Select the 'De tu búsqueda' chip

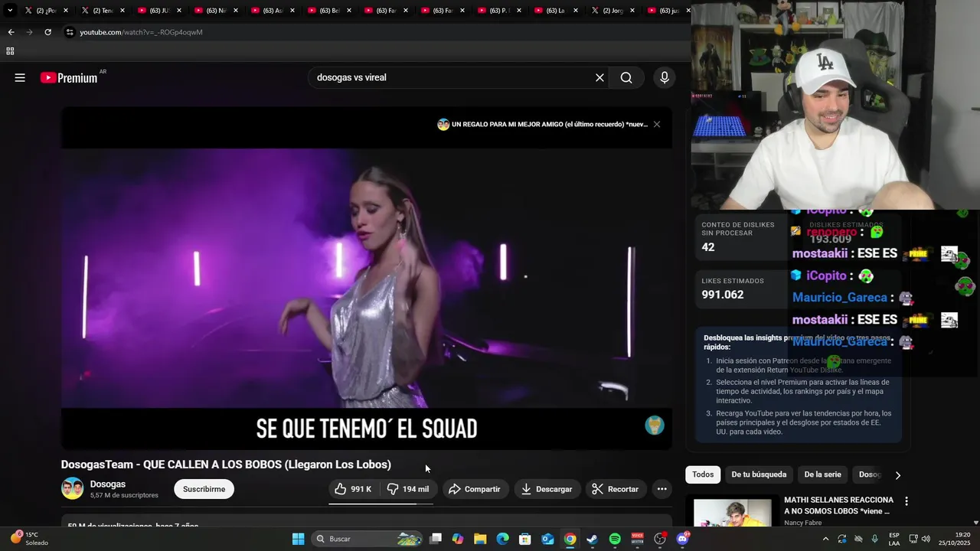759,474
